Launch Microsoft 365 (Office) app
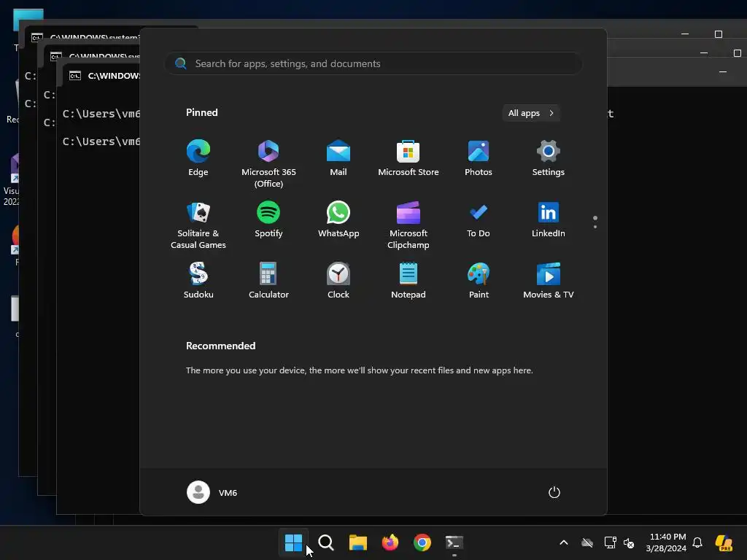The width and height of the screenshot is (747, 560). pyautogui.click(x=268, y=164)
